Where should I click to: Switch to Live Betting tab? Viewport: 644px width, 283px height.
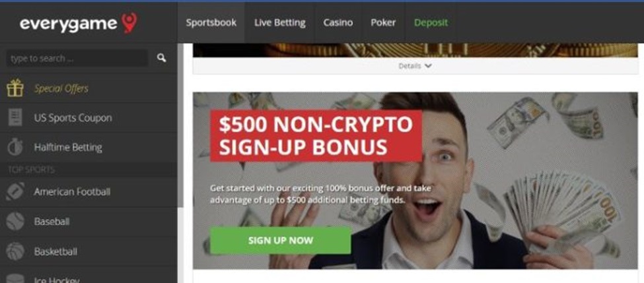click(279, 22)
